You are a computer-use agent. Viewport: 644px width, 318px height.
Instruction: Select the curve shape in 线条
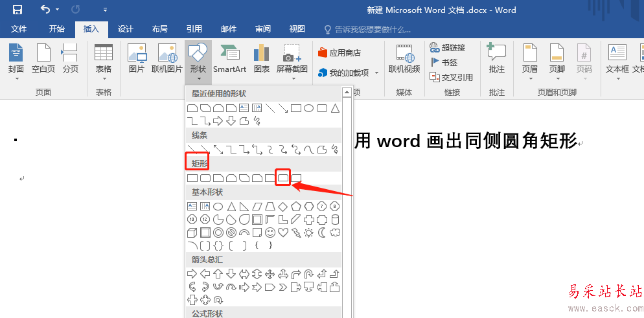[x=309, y=150]
